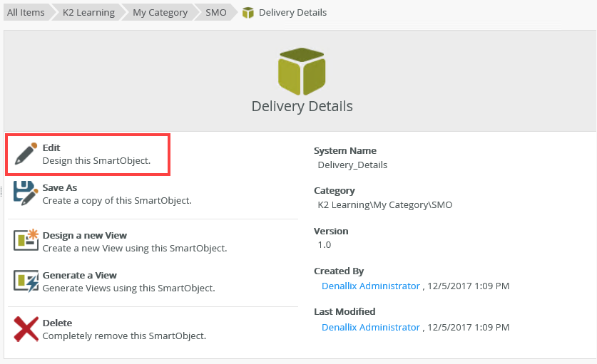Choose Generate a View option

click(x=79, y=276)
